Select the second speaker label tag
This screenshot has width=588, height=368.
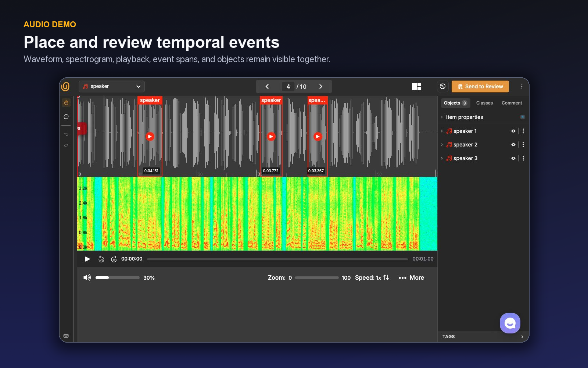click(x=271, y=100)
